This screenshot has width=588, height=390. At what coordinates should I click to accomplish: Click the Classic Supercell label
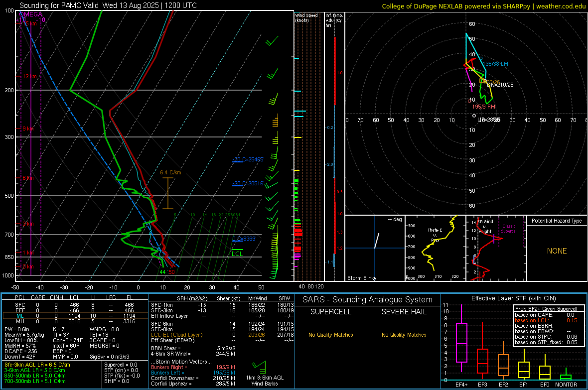509,229
